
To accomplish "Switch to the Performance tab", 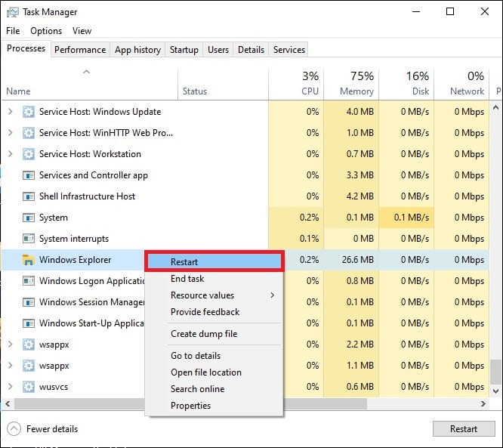I will click(x=80, y=50).
